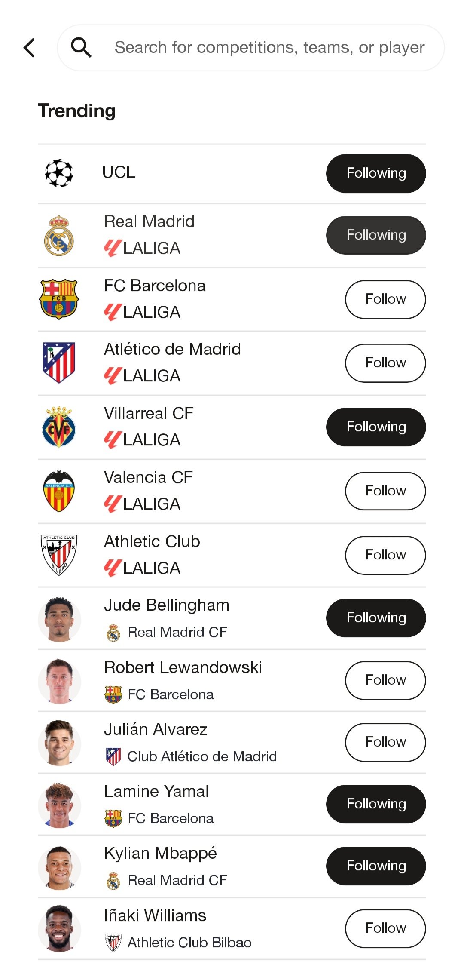This screenshot has width=464, height=980.
Task: Toggle Following for Jude Bellingham
Action: pyautogui.click(x=376, y=618)
